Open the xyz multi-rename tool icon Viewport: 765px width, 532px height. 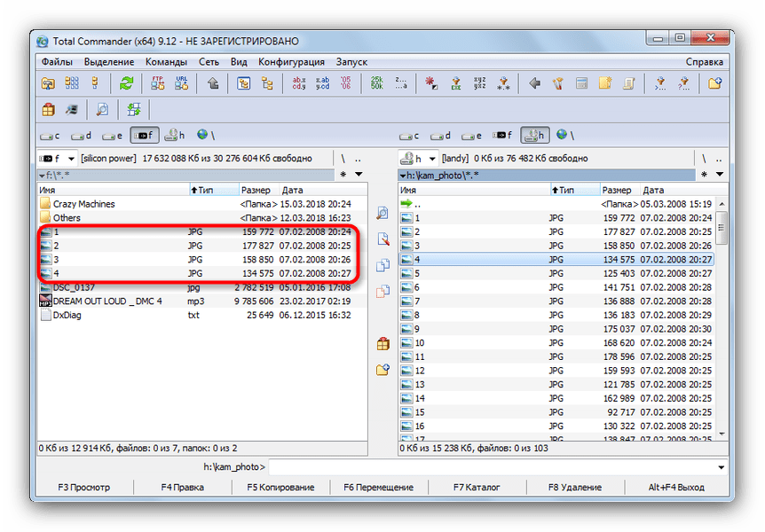click(x=479, y=83)
